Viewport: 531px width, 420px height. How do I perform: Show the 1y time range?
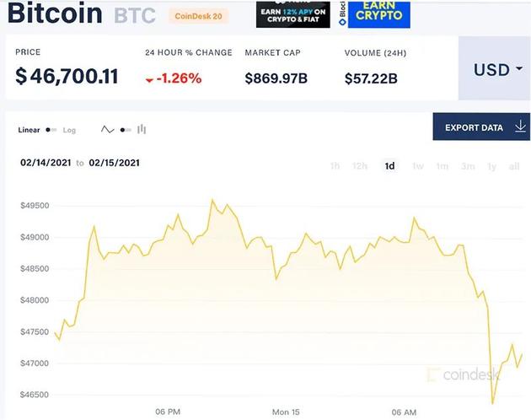click(x=492, y=166)
